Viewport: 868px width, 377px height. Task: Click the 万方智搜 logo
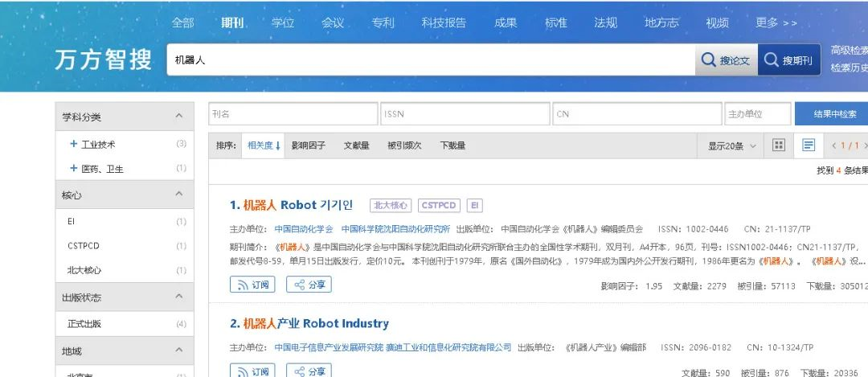click(104, 59)
